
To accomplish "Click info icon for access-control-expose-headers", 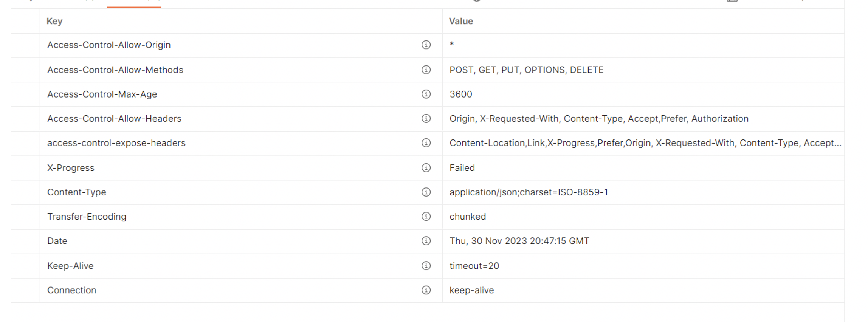I will click(426, 143).
